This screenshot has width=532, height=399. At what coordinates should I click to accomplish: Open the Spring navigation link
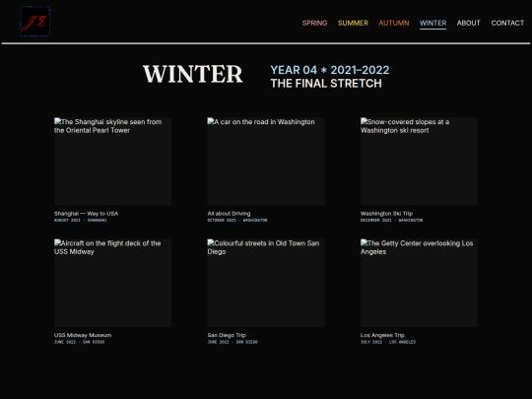coord(314,23)
